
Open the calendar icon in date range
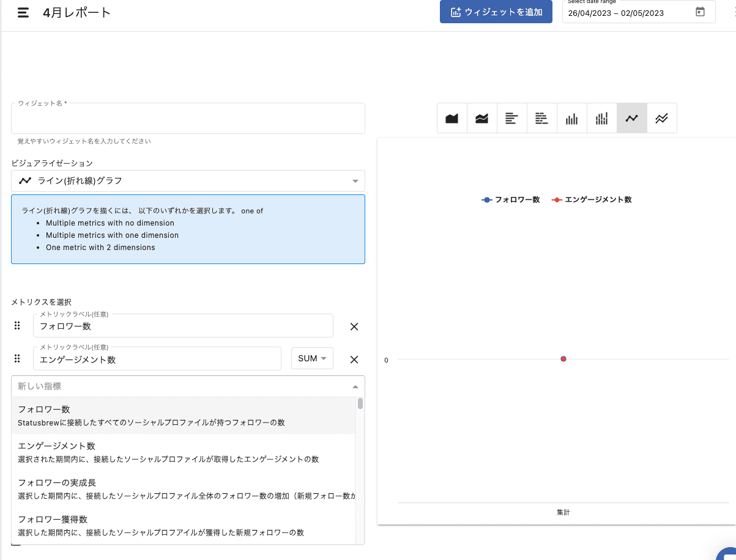[700, 12]
